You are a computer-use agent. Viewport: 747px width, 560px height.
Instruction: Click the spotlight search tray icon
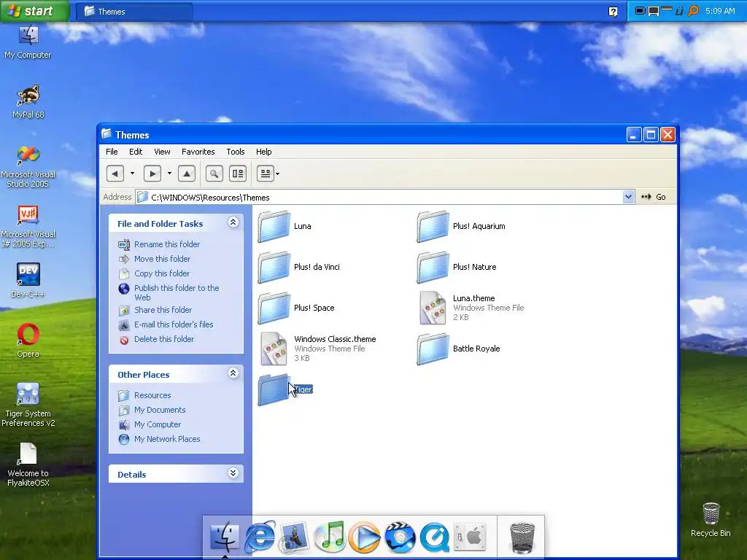(693, 10)
